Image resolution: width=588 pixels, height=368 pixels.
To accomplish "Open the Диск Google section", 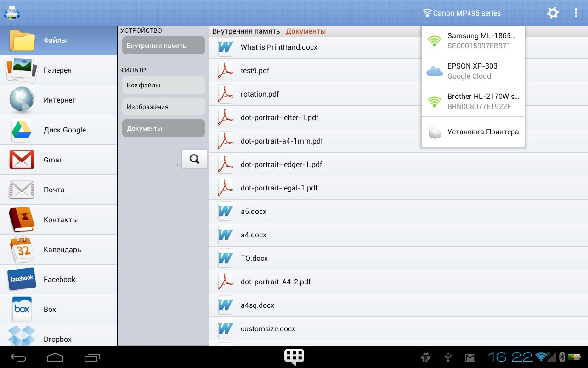I will (58, 130).
